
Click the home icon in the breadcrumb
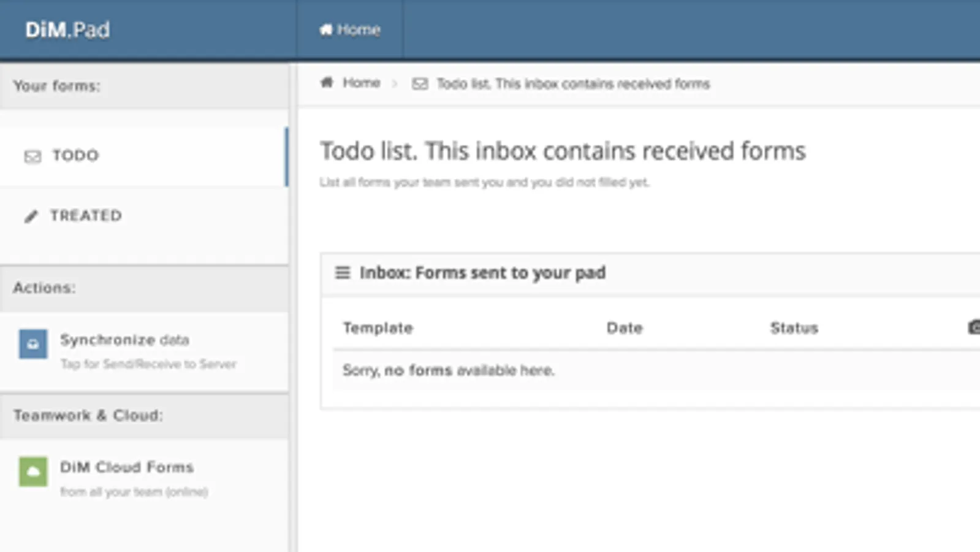327,82
